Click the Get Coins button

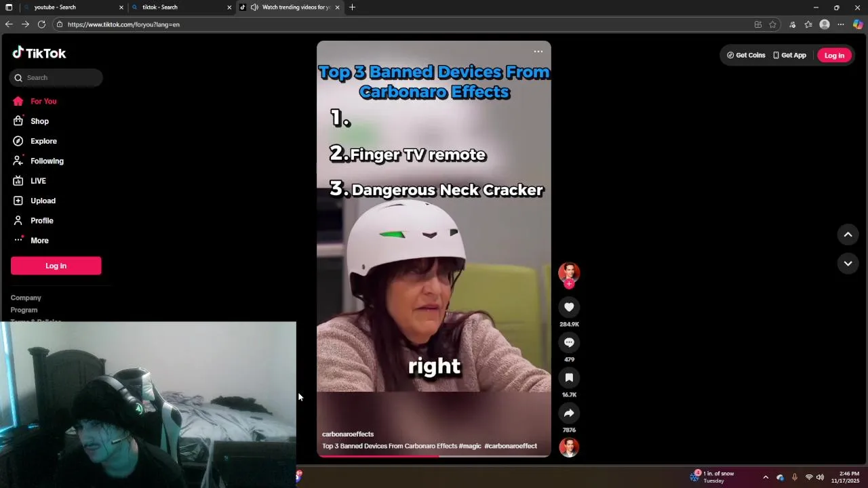[x=746, y=56]
